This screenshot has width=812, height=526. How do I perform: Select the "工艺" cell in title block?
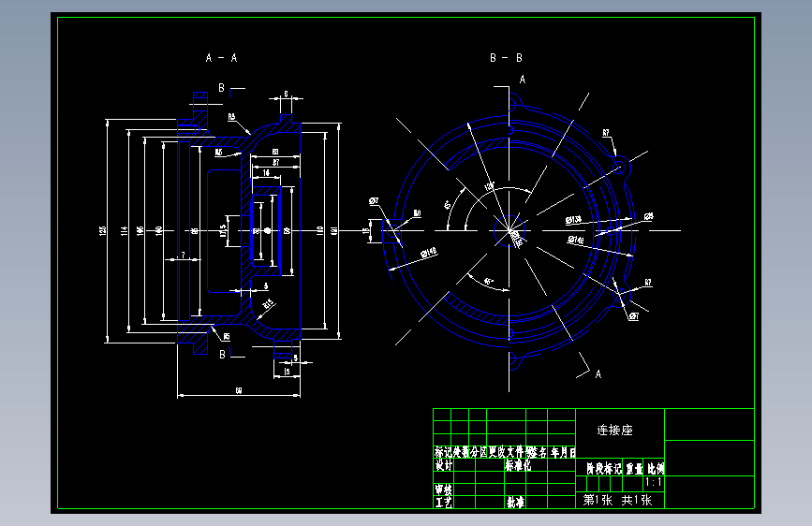443,503
